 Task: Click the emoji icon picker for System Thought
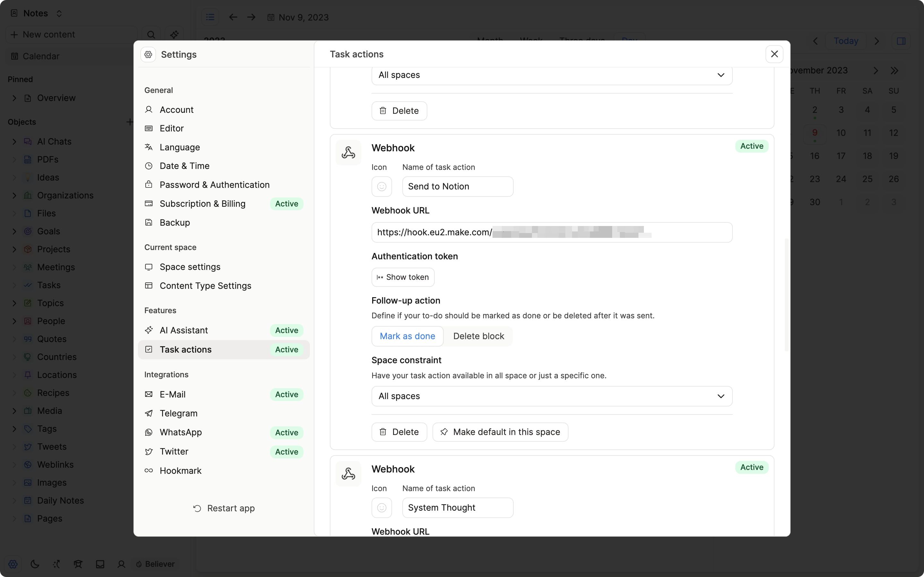pos(381,507)
